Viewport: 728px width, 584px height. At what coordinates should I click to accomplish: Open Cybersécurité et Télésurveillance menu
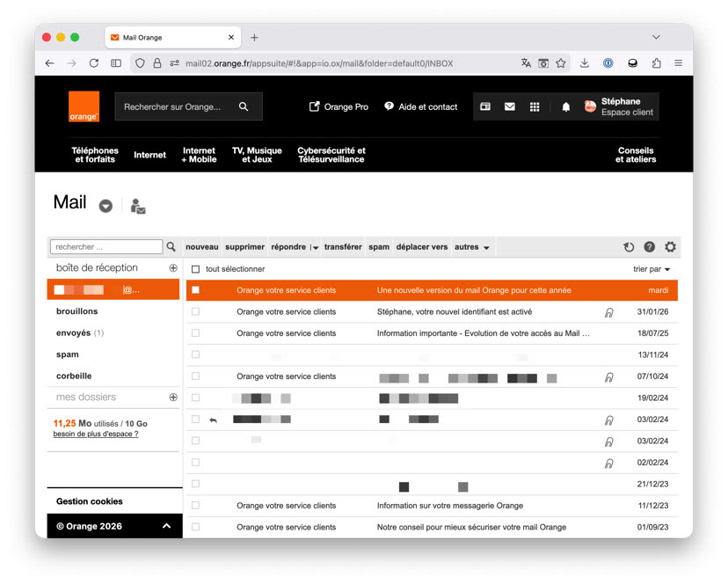(x=331, y=155)
